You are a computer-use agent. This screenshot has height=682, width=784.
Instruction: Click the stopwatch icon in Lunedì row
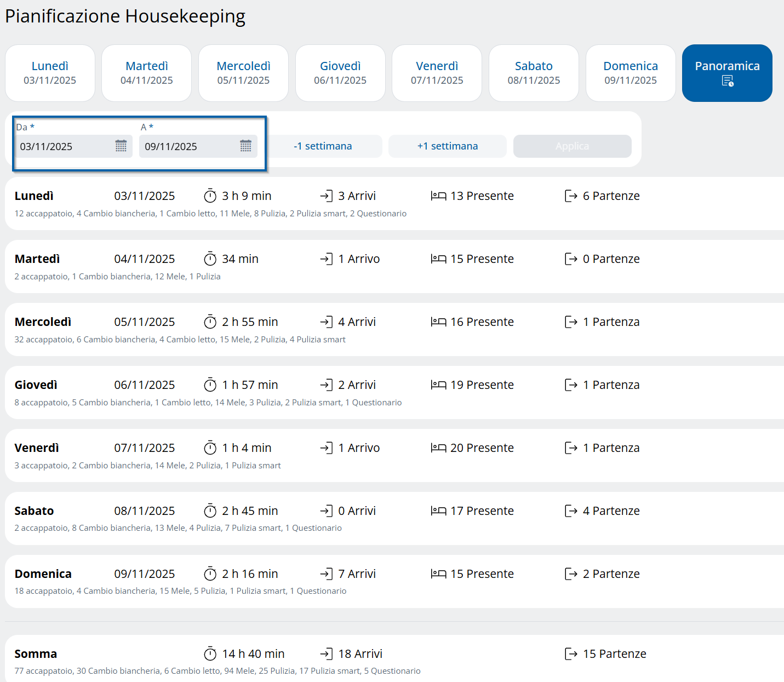point(210,196)
